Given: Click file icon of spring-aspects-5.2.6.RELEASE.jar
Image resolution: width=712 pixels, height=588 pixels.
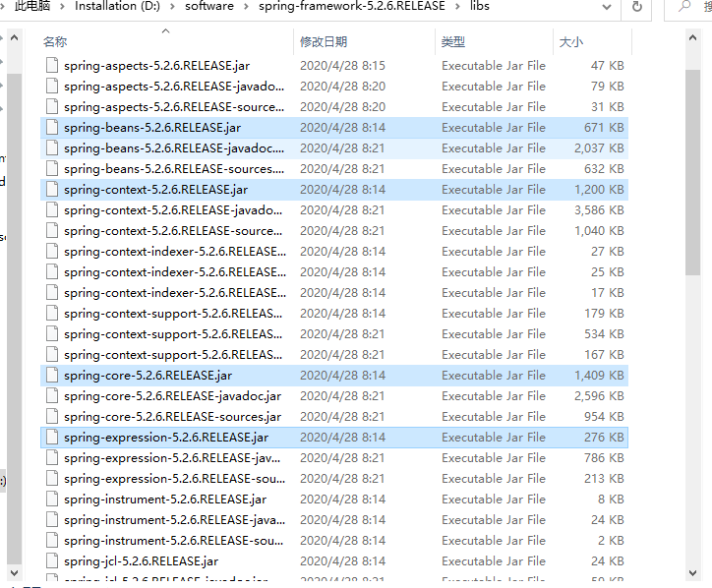Looking at the screenshot, I should point(52,65).
